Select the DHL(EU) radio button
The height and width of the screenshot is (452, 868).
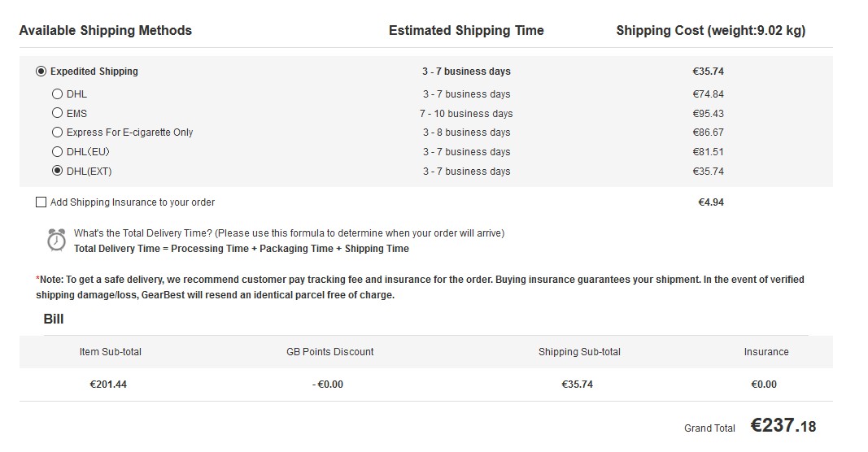[x=57, y=151]
